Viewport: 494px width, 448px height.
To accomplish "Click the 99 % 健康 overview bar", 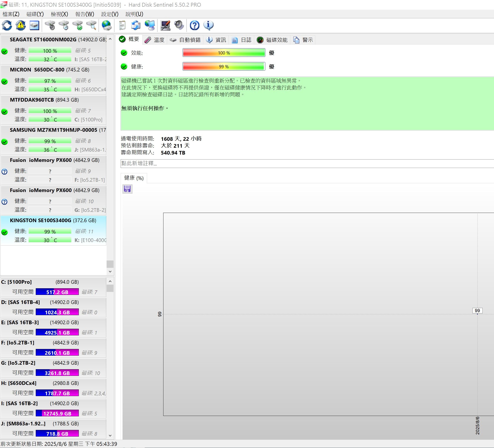I will (224, 66).
